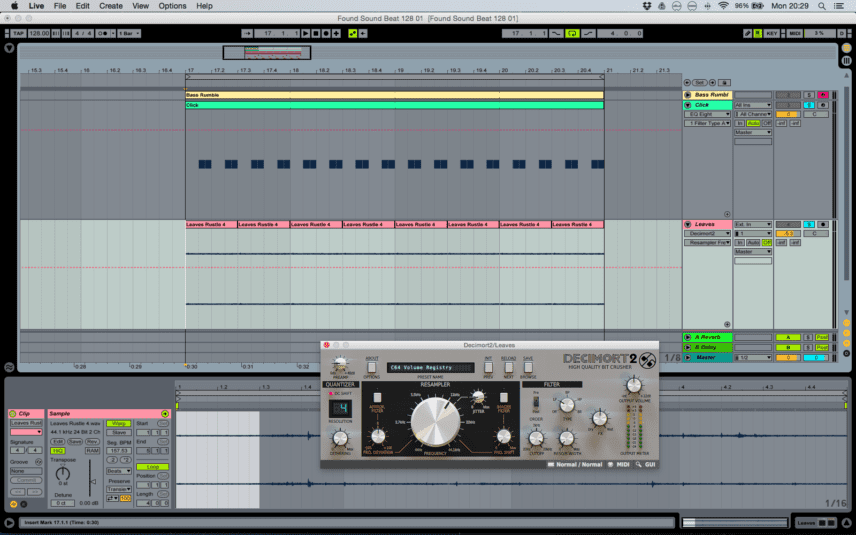Viewport: 856px width, 535px height.
Task: Solo the B Delay return track
Action: pos(809,347)
